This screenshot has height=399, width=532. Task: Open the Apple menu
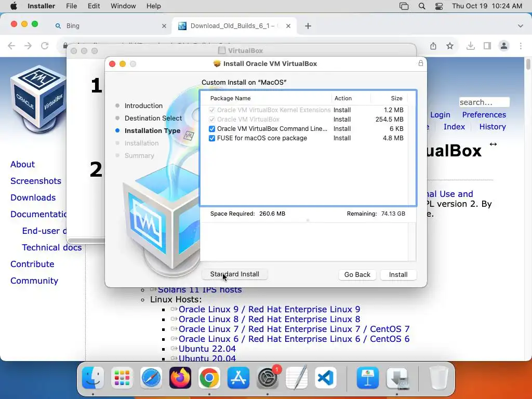point(14,6)
